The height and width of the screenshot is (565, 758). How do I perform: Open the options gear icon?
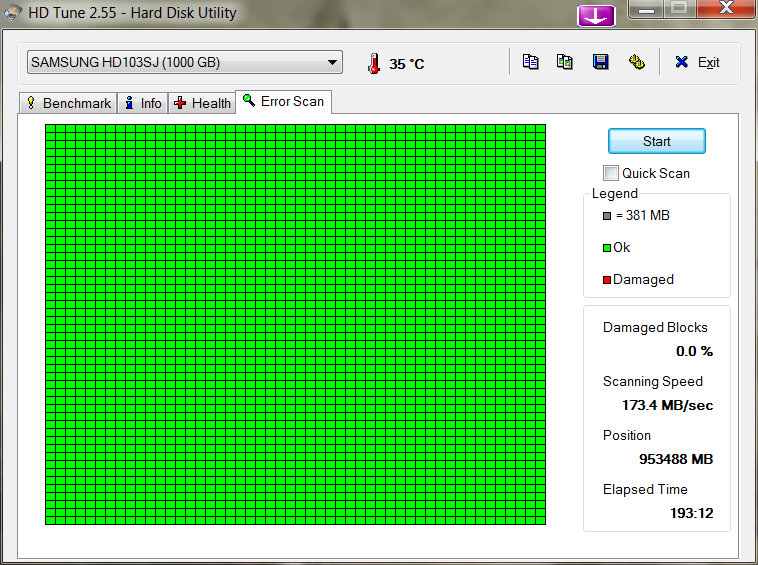click(x=637, y=62)
